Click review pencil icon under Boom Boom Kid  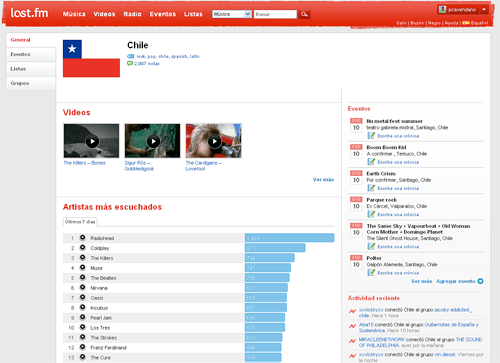point(371,162)
